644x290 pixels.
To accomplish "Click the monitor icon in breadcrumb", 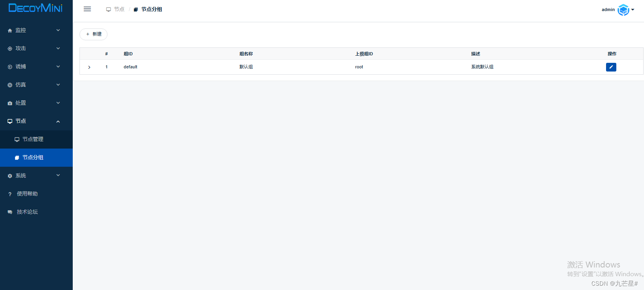I will (108, 9).
